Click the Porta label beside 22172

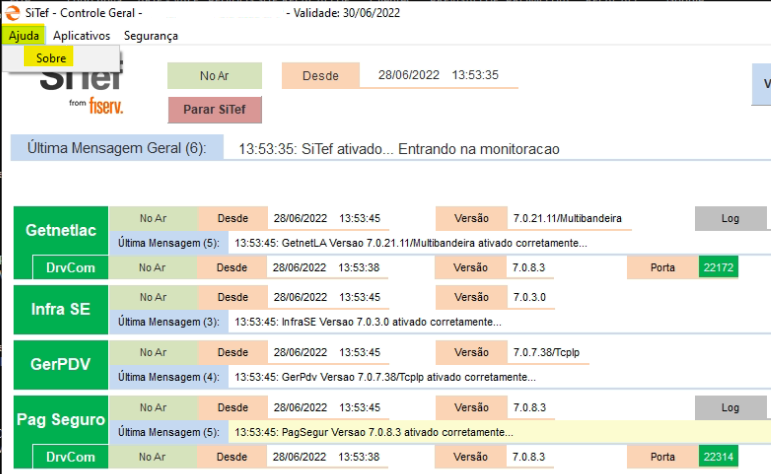pyautogui.click(x=663, y=267)
